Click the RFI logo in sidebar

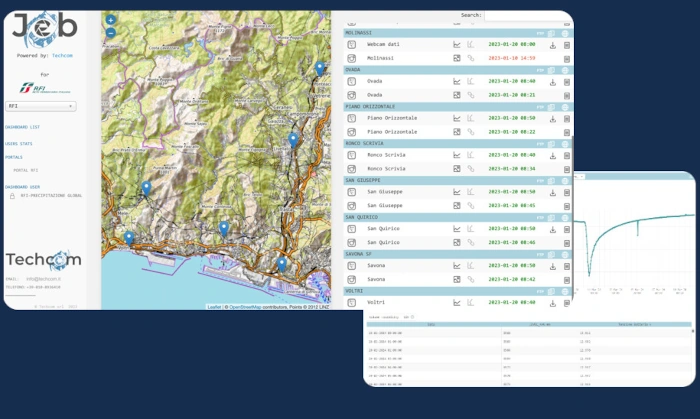click(45, 87)
